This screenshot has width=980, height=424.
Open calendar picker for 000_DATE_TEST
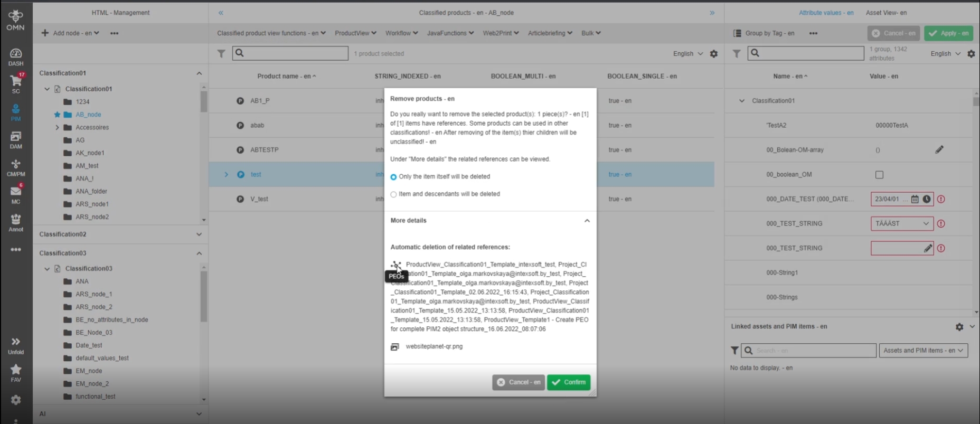point(915,199)
